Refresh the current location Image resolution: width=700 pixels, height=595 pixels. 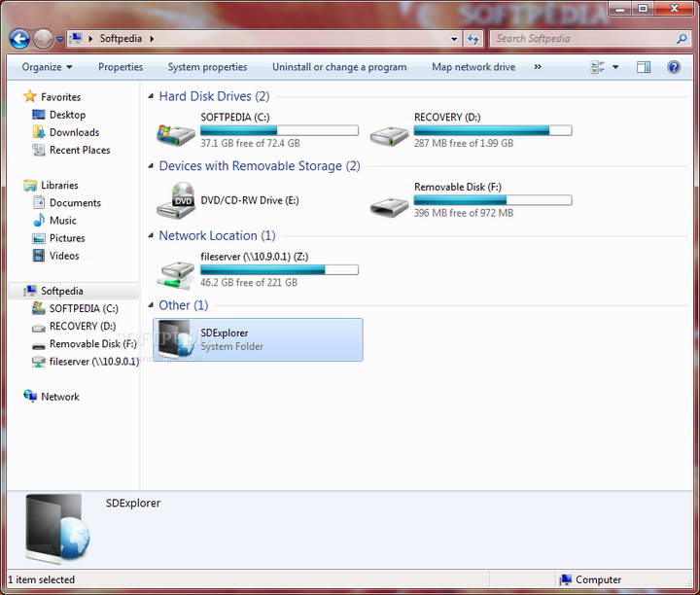(473, 39)
